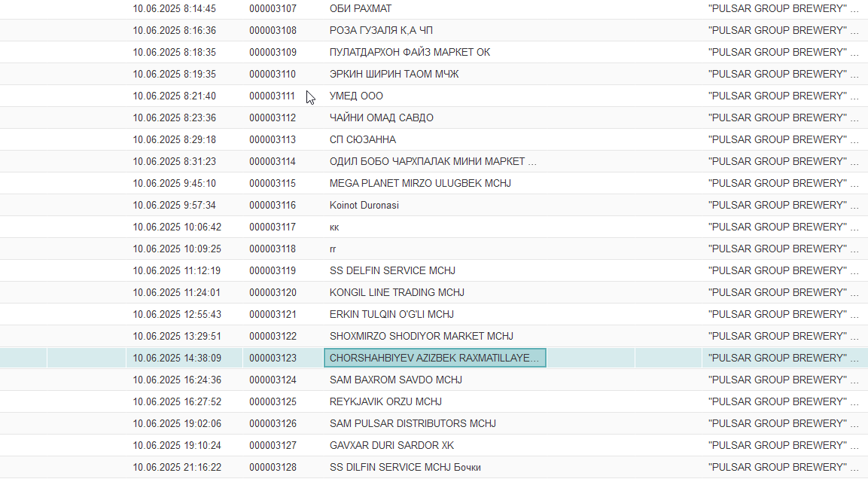Click date cell 10.06.2025 8:16:36
This screenshot has height=479, width=868.
175,30
